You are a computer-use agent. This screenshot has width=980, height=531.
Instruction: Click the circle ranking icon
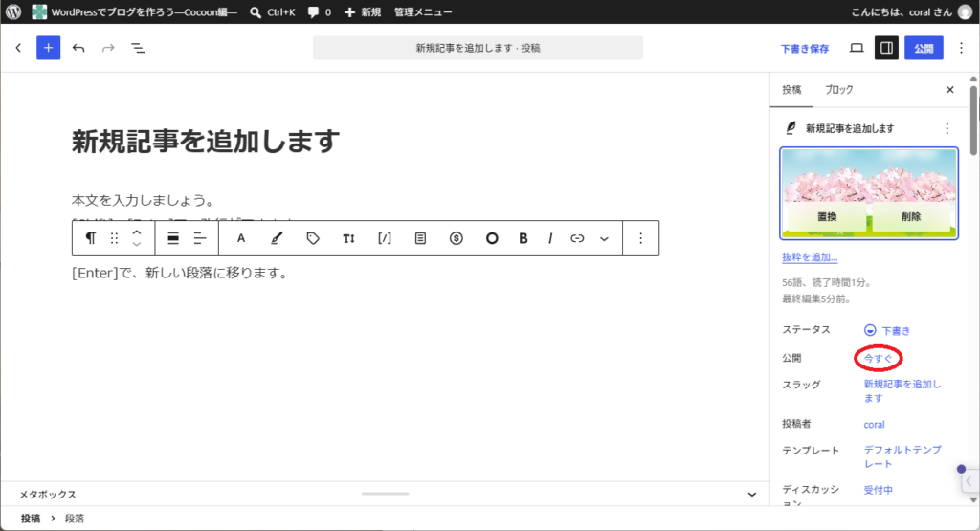click(492, 238)
